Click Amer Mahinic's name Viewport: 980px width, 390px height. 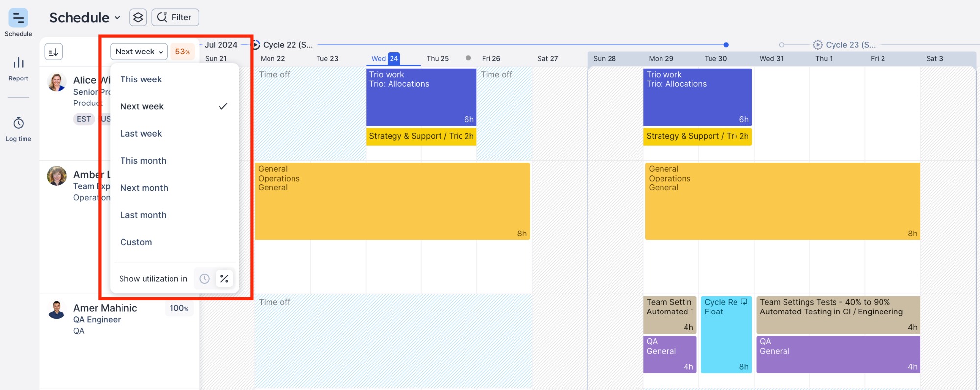click(x=105, y=308)
